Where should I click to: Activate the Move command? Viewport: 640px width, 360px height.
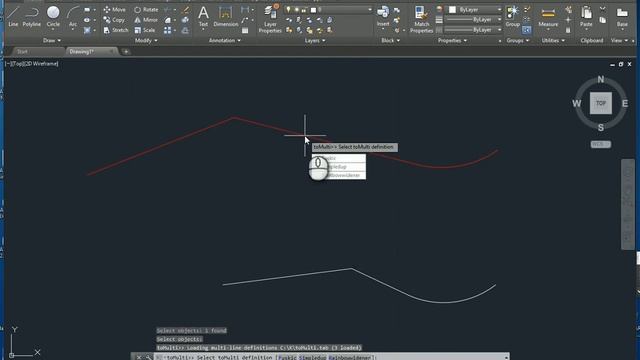pos(114,9)
